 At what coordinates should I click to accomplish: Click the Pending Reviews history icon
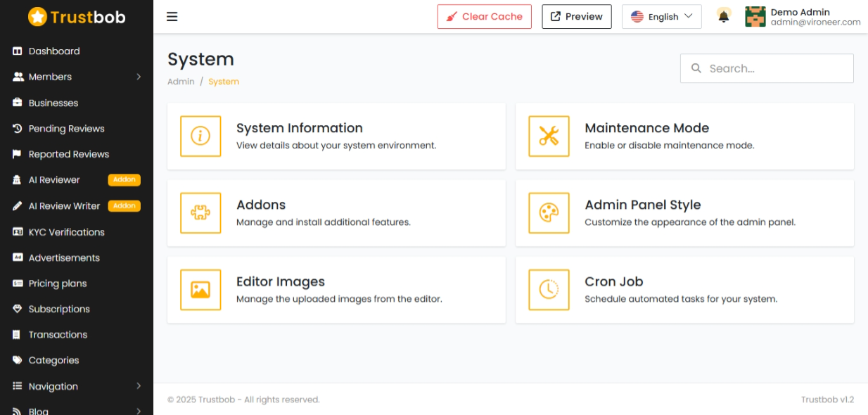click(x=18, y=128)
